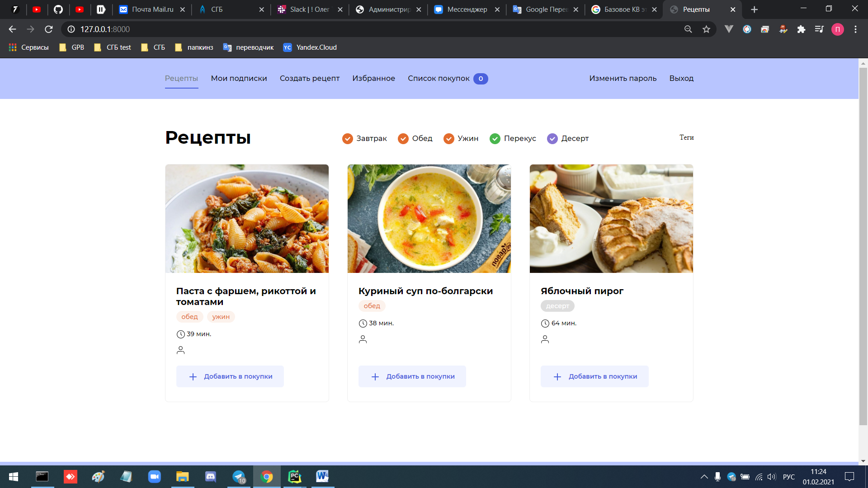Open PyCharm from the taskbar

pos(295,477)
